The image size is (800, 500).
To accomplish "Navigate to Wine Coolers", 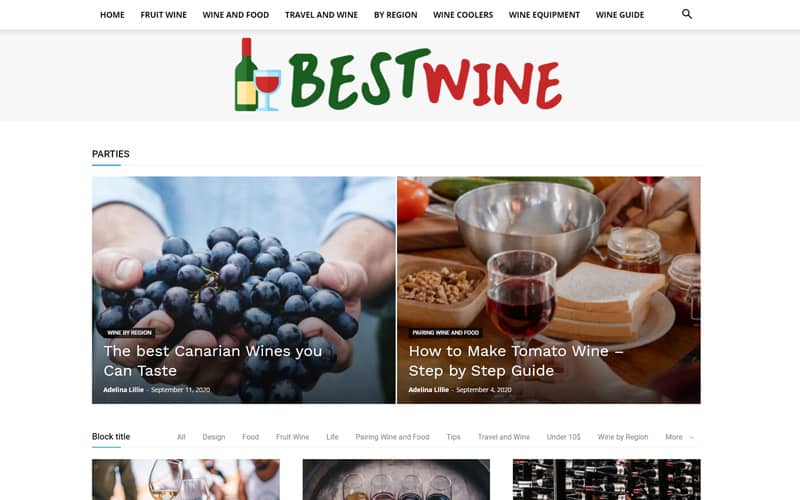I will [x=463, y=15].
